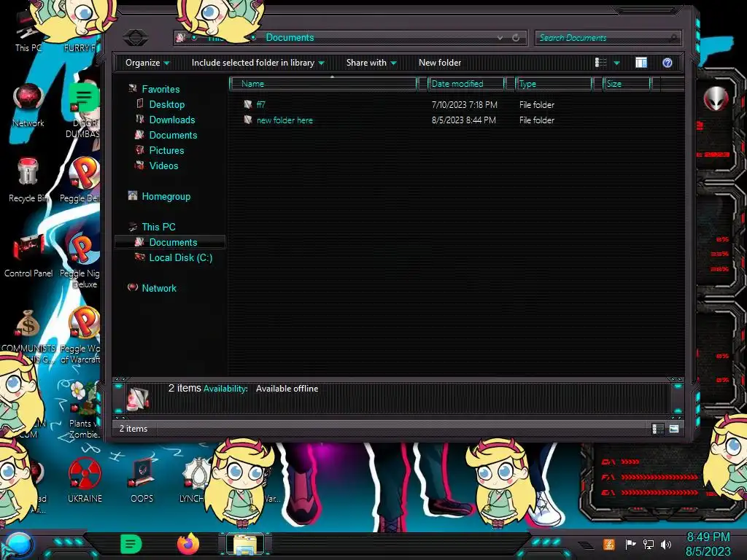Screen dimensions: 747x560
Task: Open the Organize menu
Action: pyautogui.click(x=147, y=63)
